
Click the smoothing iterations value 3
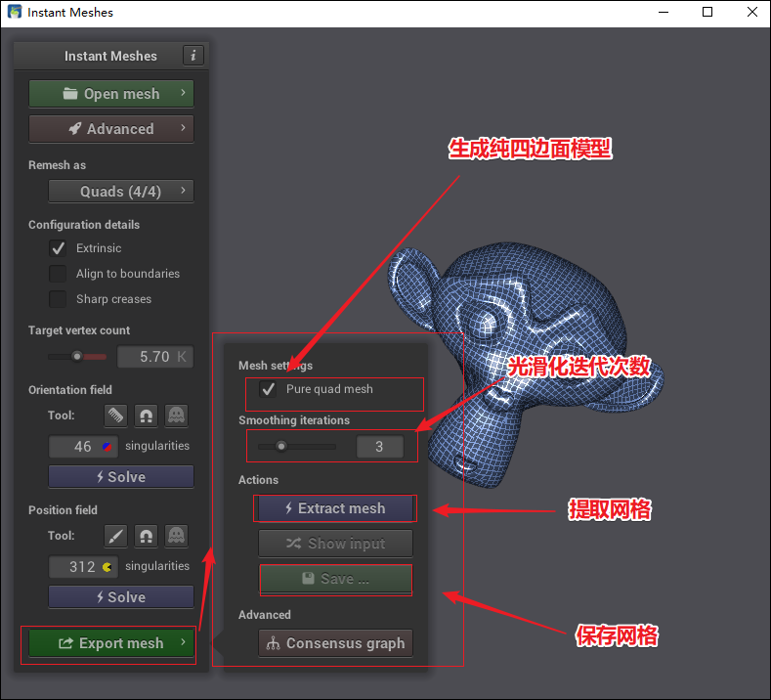pos(380,447)
